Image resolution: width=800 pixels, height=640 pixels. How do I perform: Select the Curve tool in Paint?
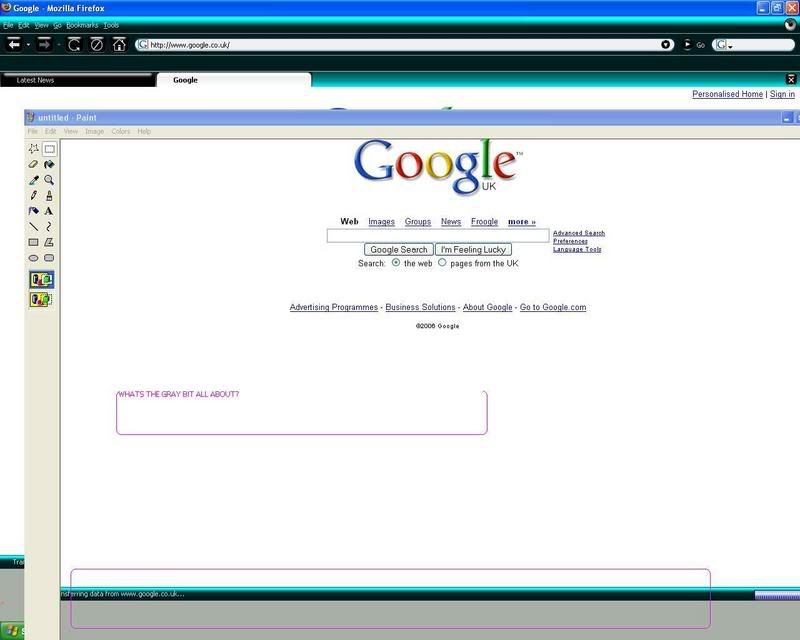(x=49, y=227)
